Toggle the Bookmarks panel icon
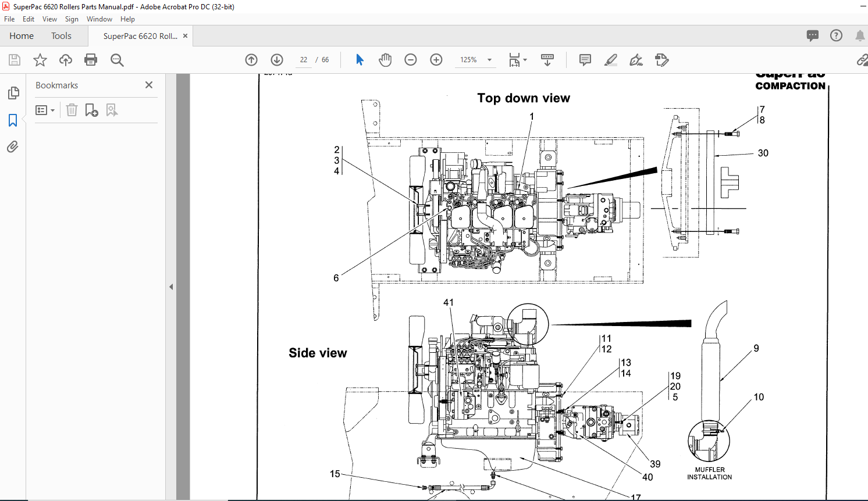The image size is (868, 501). pos(13,120)
